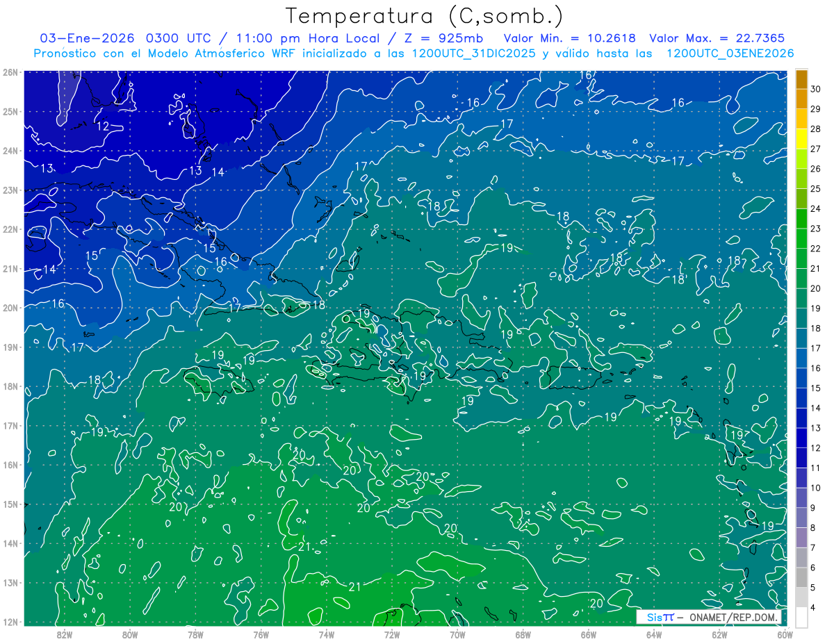Screen dimensions: 834x644
Task: Click the 74W longitude axis label
Action: [x=327, y=634]
